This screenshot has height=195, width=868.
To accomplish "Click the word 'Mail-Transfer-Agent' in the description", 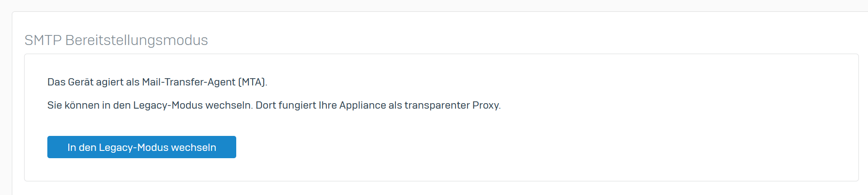I will coord(188,82).
